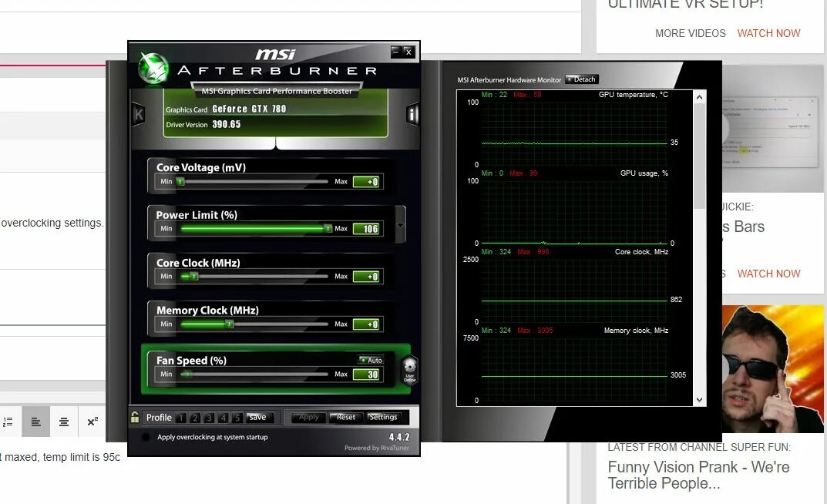
Task: Toggle the Fan Speed Auto button
Action: [371, 360]
